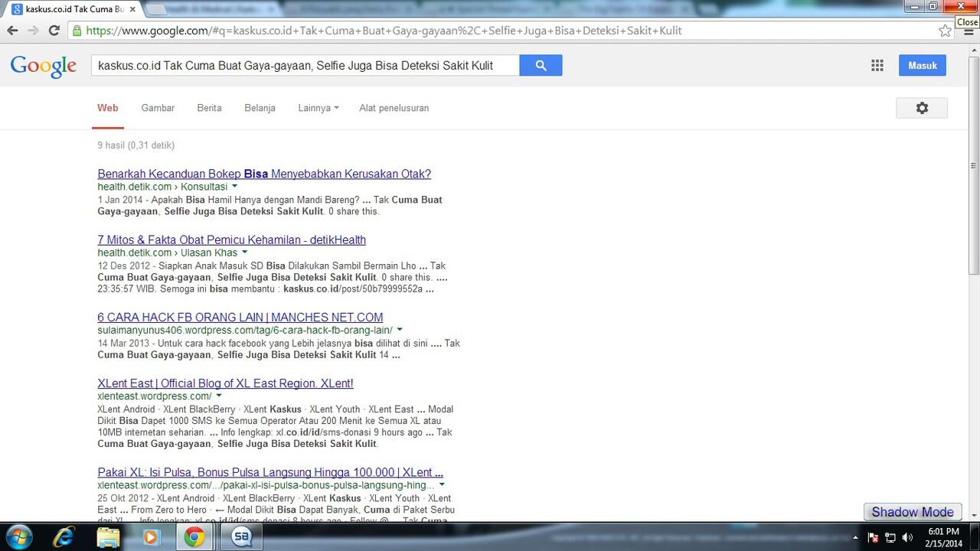Image resolution: width=980 pixels, height=551 pixels.
Task: Expand arrow beside health.detik.com › Ulasan Khas
Action: 245,253
